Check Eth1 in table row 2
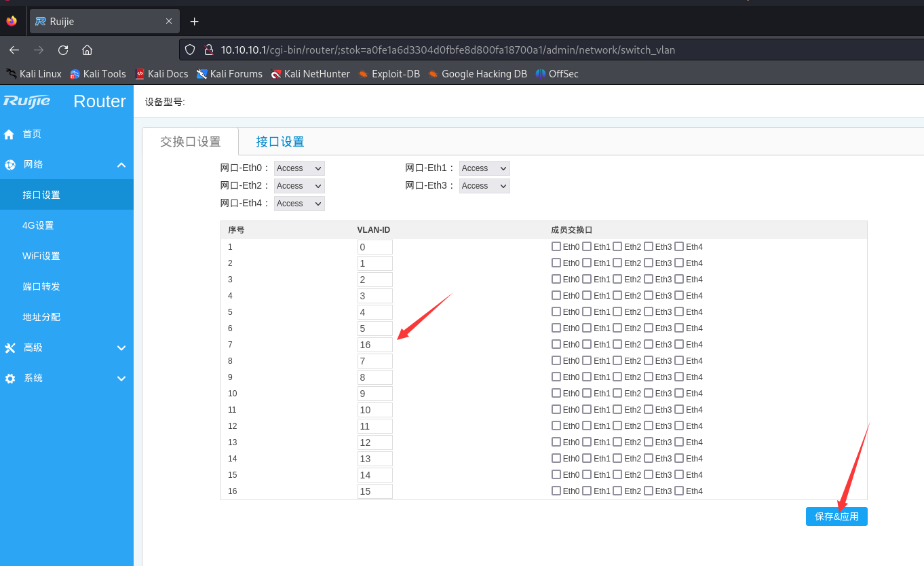The height and width of the screenshot is (566, 924). pyautogui.click(x=587, y=263)
